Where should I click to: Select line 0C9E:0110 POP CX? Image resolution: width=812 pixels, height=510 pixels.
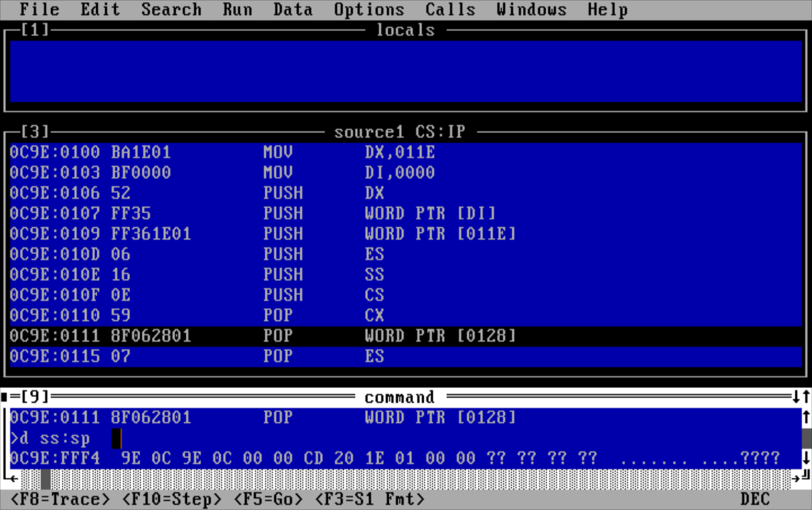(x=405, y=315)
